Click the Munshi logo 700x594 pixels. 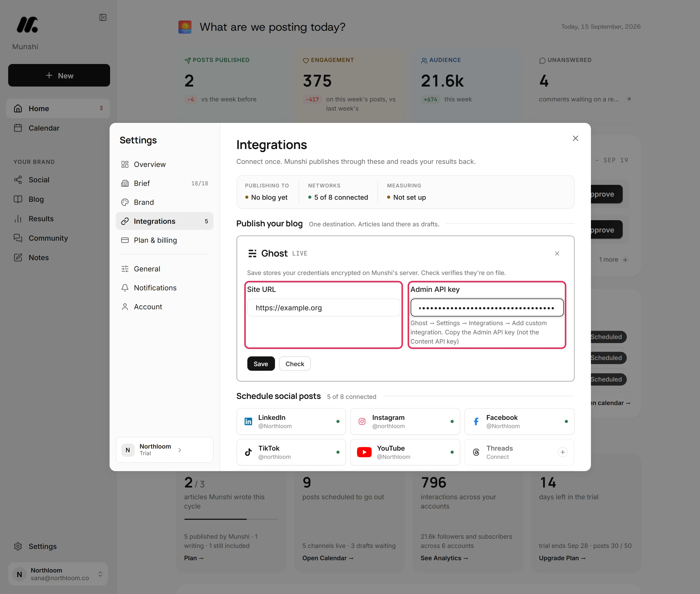click(x=27, y=25)
